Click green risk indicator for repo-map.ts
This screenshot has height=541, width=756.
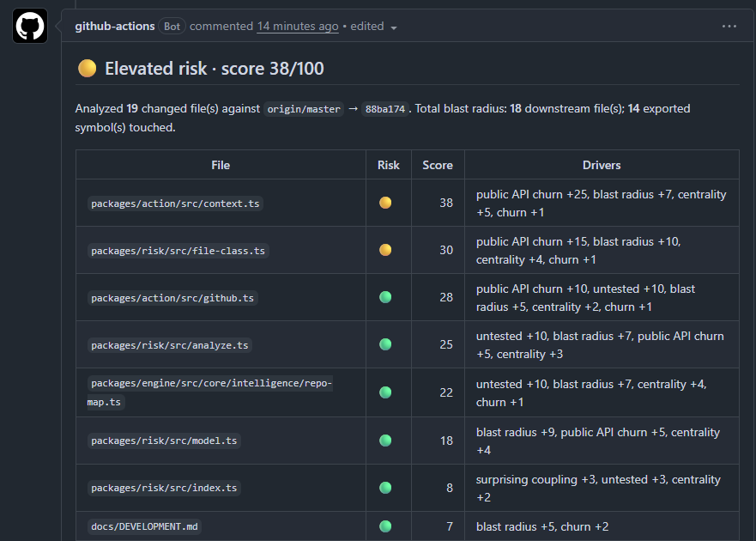pyautogui.click(x=385, y=392)
